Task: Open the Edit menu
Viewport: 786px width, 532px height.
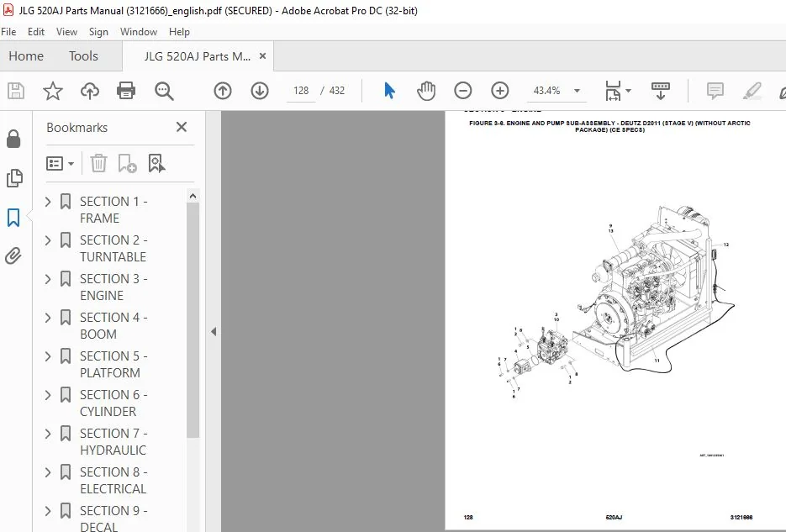Action: point(36,32)
